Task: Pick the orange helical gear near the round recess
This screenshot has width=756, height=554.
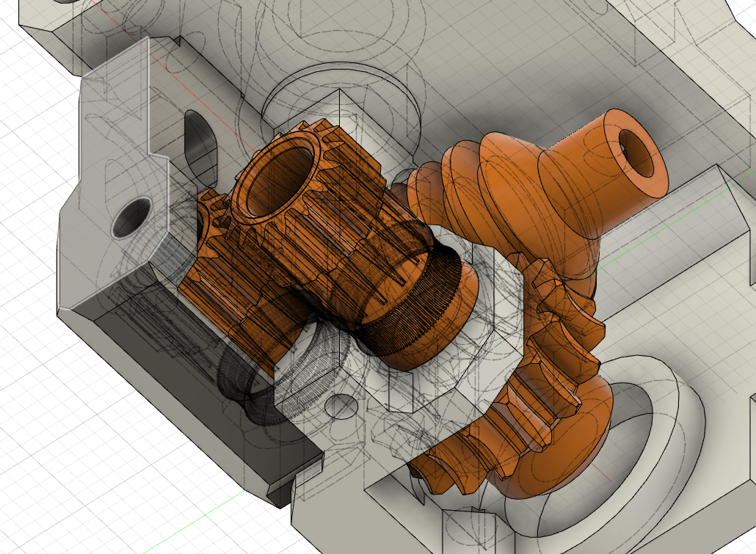Action: click(x=526, y=386)
